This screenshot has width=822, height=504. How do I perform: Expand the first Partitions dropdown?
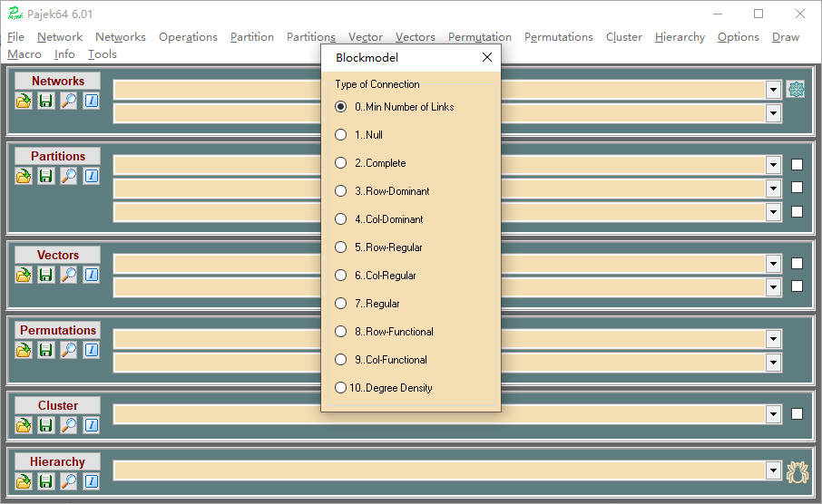coord(773,164)
